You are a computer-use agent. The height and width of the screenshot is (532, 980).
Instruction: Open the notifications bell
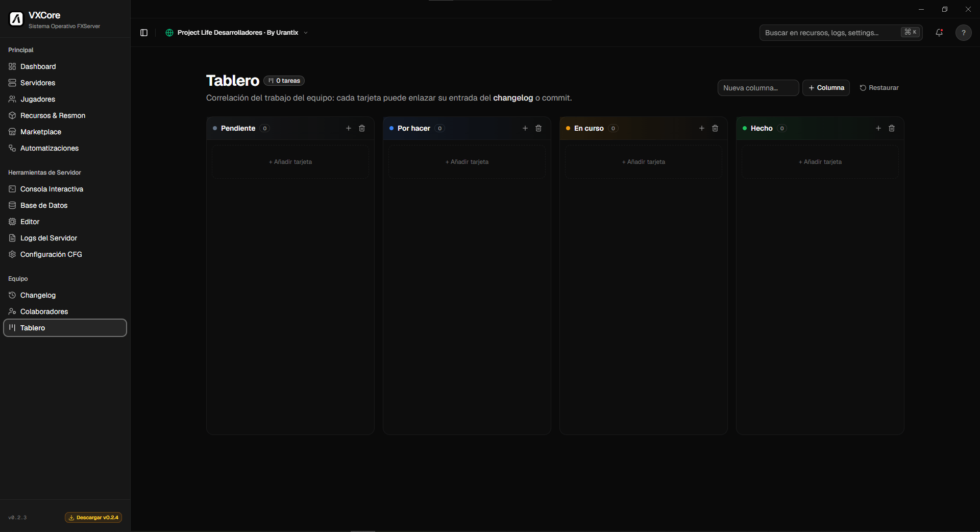[939, 33]
